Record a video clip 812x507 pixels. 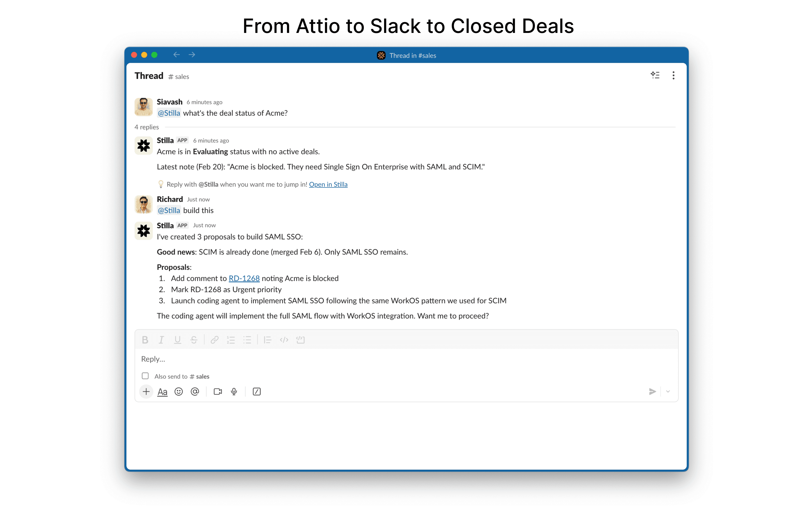click(x=218, y=391)
